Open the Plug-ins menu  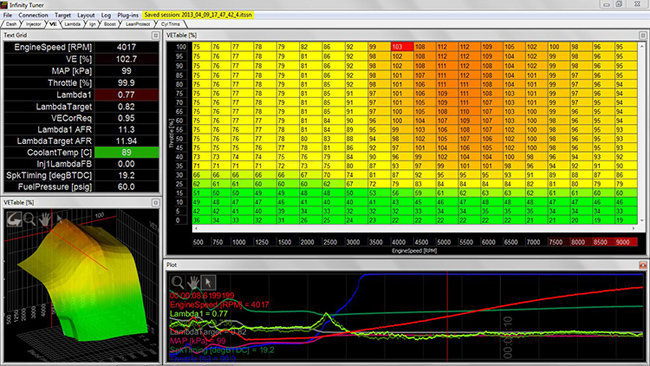pos(128,15)
